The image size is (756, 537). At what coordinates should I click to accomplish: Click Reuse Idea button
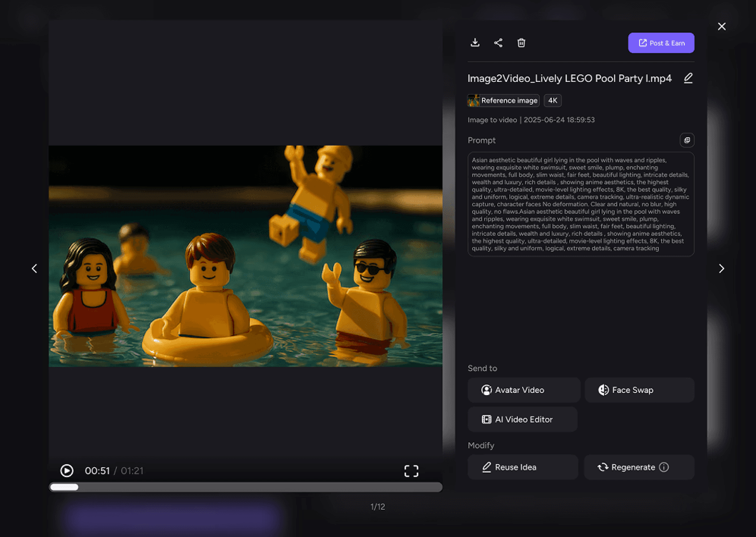coord(523,467)
